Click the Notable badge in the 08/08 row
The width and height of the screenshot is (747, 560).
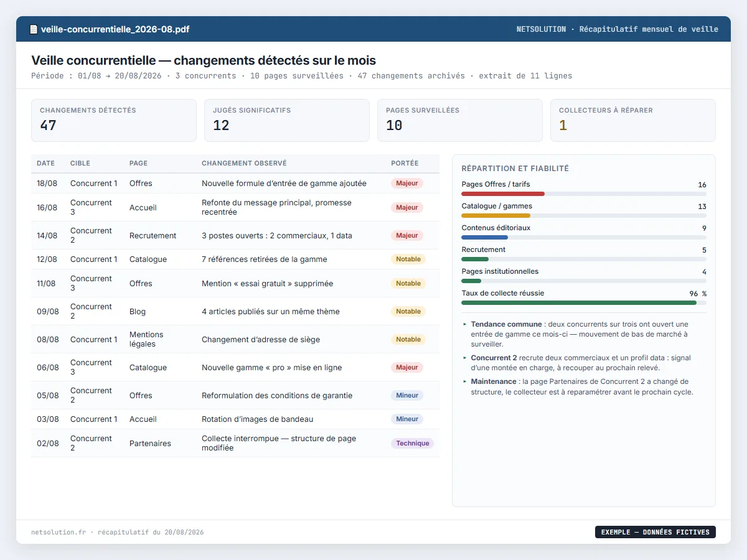coord(408,340)
